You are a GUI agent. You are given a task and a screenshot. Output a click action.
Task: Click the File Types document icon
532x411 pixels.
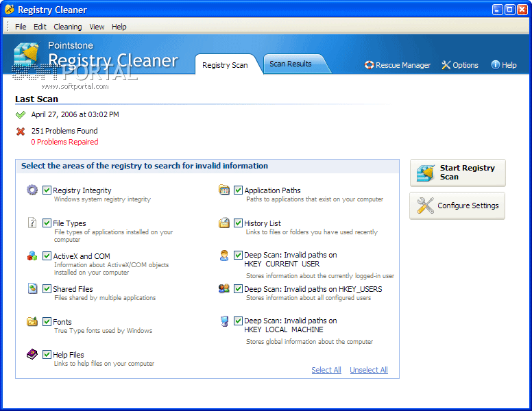(x=32, y=223)
